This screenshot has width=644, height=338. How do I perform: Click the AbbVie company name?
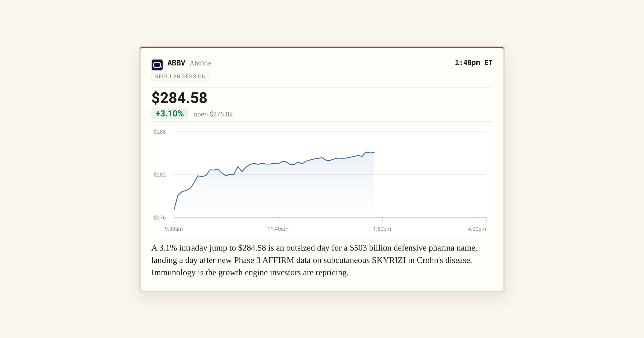click(200, 63)
